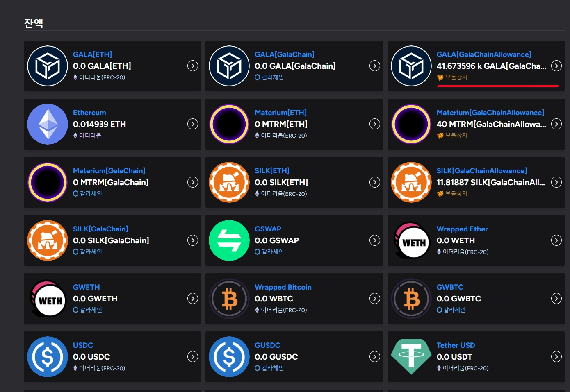Click the green Tether USD logo

point(411,357)
